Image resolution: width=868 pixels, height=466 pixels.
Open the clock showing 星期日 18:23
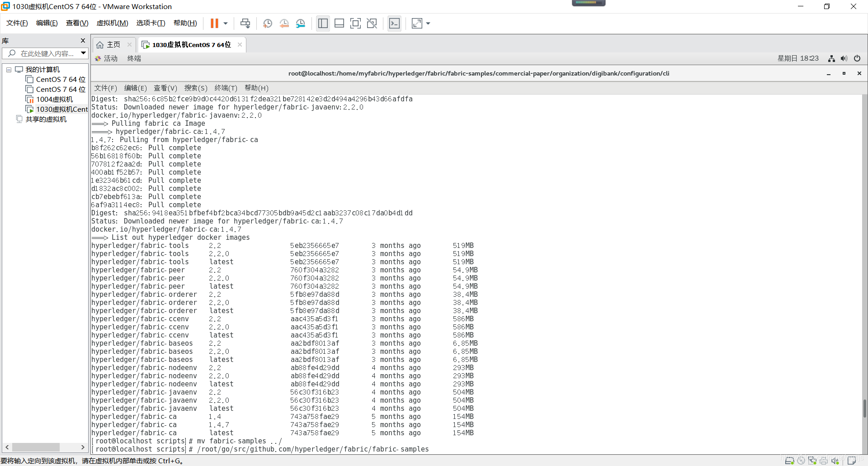click(x=798, y=58)
